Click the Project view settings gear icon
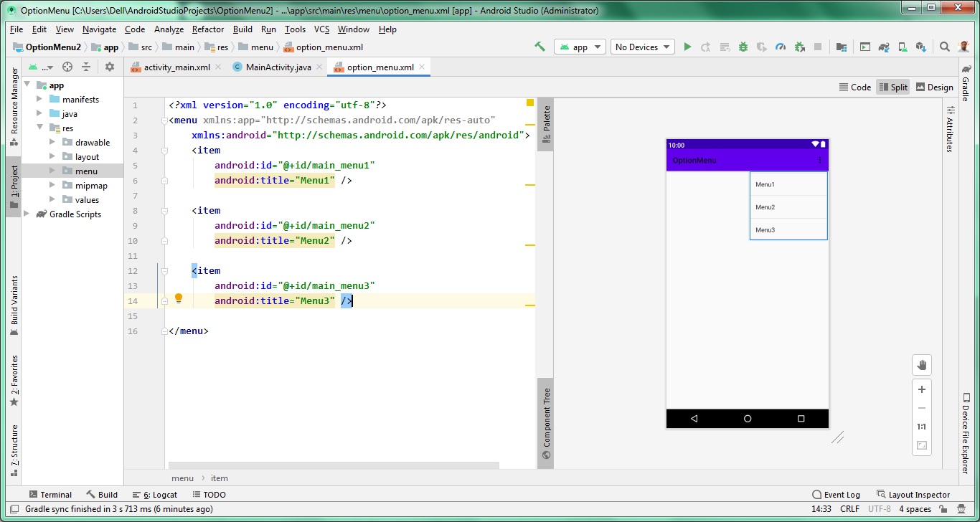980x522 pixels. coord(110,66)
